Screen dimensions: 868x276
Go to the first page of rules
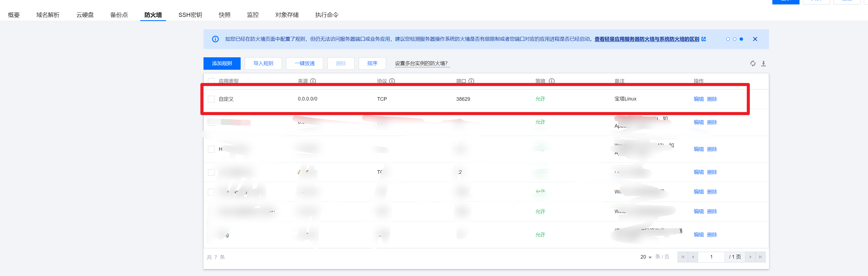tap(683, 257)
